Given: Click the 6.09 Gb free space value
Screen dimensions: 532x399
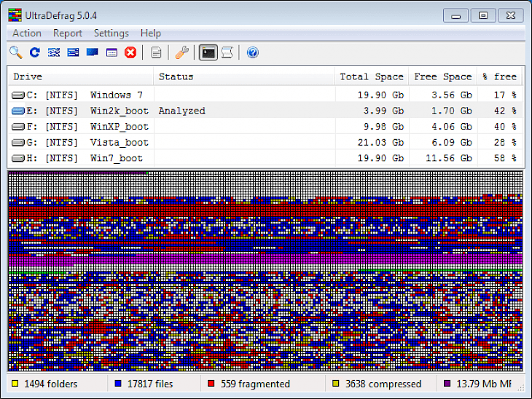Looking at the screenshot, I should [452, 143].
